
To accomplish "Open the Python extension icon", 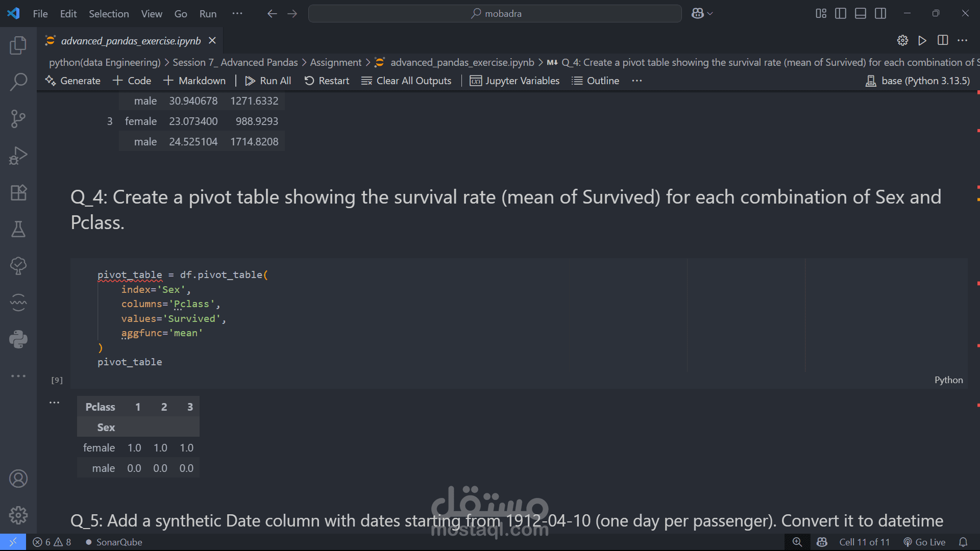I will point(18,339).
